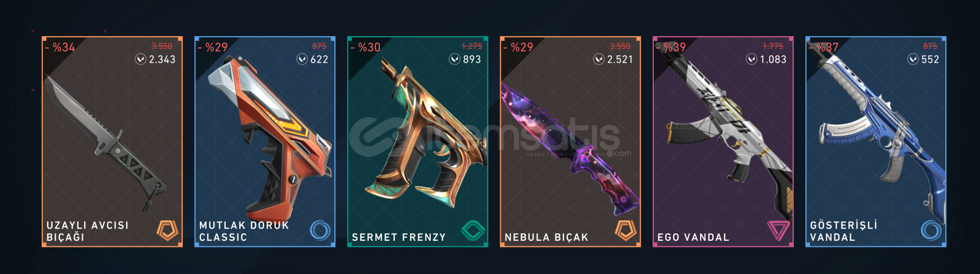Click the blue swirl tier icon on Mutlak Doruk Classic
The width and height of the screenshot is (980, 274).
320,231
